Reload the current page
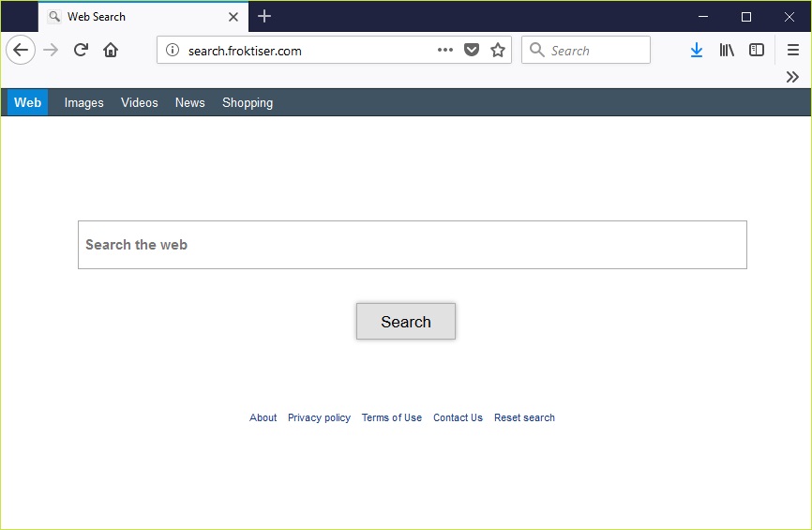The height and width of the screenshot is (530, 812). click(81, 51)
